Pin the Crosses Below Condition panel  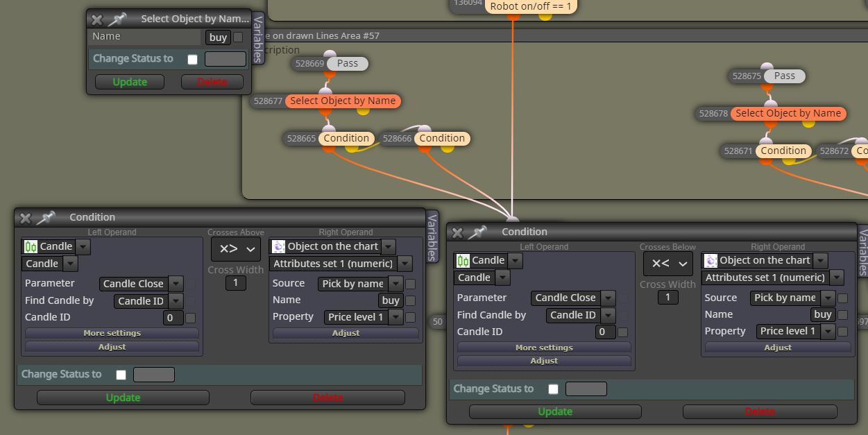point(478,232)
